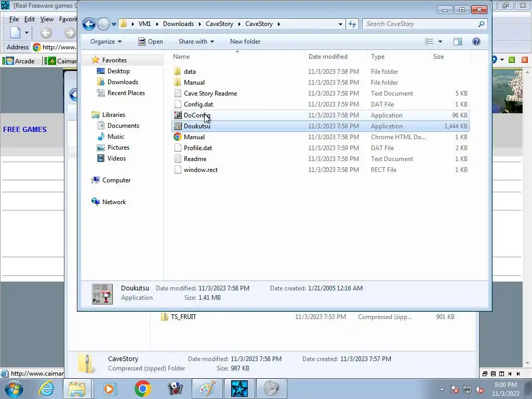Open Windows Explorer taskbar icon

[x=77, y=389]
